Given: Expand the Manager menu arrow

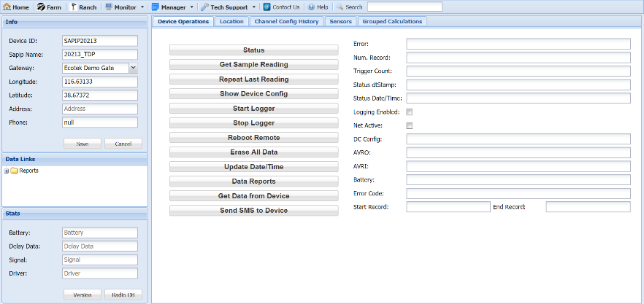Looking at the screenshot, I should click(x=191, y=7).
